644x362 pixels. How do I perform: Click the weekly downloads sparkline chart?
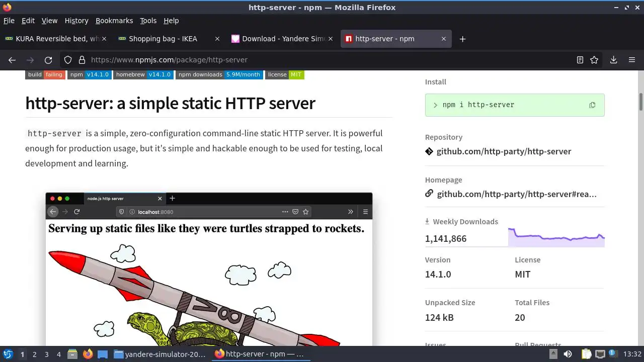click(556, 237)
